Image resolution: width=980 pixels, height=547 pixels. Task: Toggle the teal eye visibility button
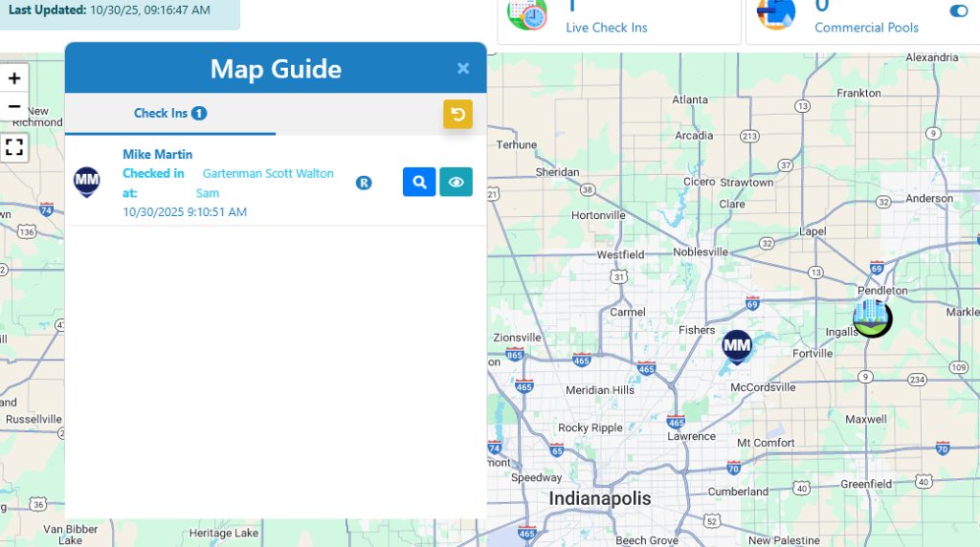click(x=456, y=182)
